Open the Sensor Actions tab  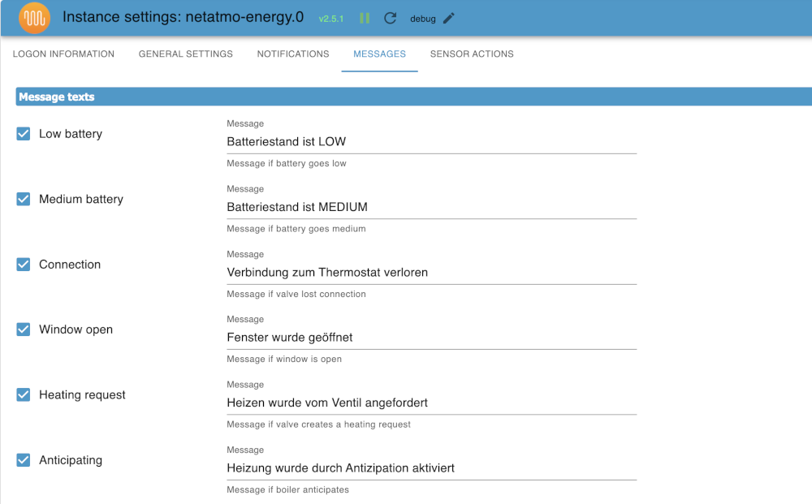tap(472, 54)
